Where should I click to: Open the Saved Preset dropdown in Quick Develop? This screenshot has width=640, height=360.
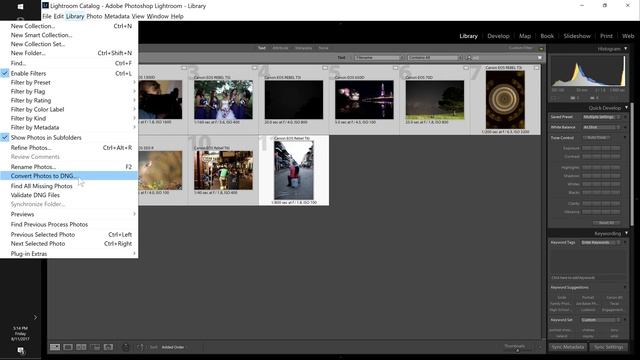tap(601, 117)
